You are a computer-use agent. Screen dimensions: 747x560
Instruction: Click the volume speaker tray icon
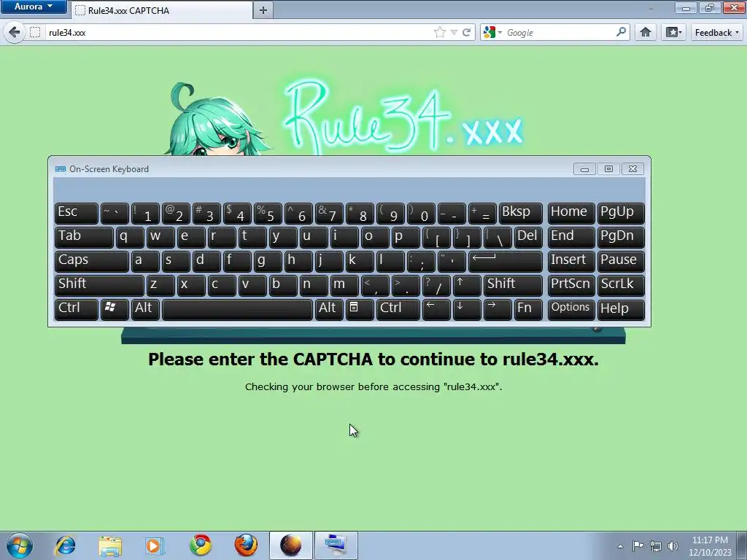pyautogui.click(x=673, y=546)
